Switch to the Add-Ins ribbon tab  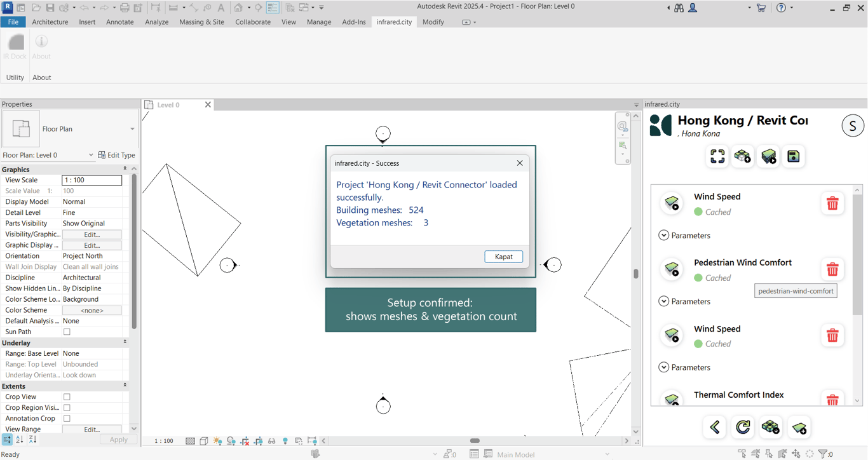coord(354,22)
